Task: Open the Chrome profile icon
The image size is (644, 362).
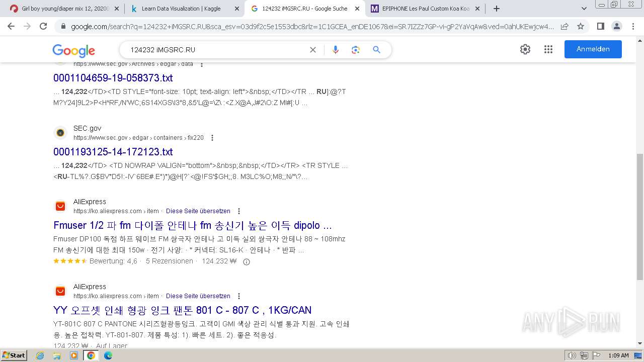Action: coord(616,26)
